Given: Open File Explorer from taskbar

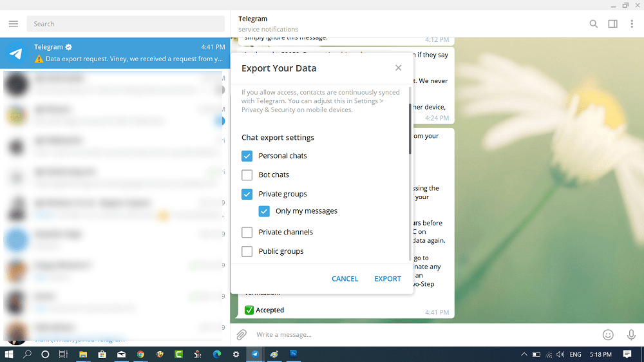Looking at the screenshot, I should tap(83, 354).
